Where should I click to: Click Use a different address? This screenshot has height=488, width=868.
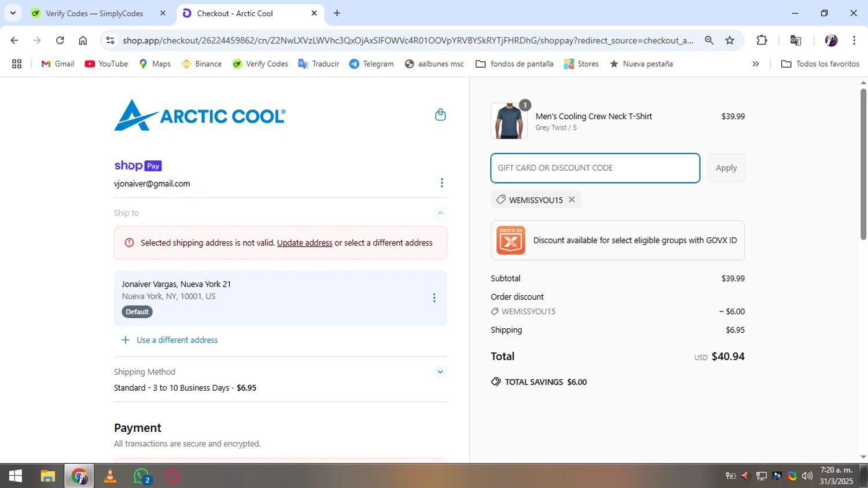click(177, 340)
